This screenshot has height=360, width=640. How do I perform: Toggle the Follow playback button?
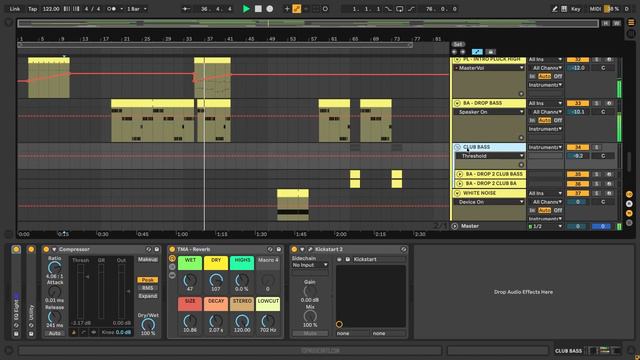186,9
